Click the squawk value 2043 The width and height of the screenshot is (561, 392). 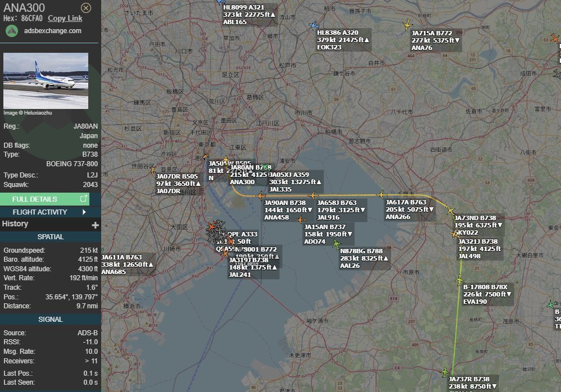90,185
